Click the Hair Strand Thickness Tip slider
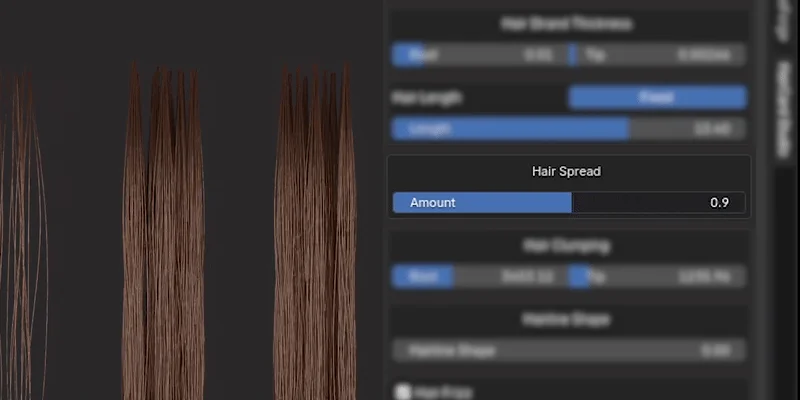 [x=660, y=55]
